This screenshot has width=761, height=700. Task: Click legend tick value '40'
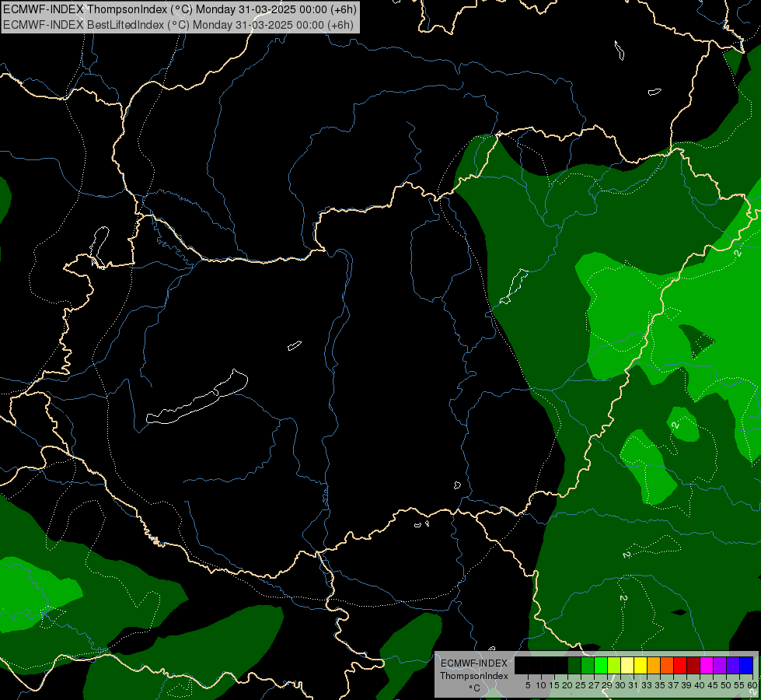pyautogui.click(x=700, y=685)
